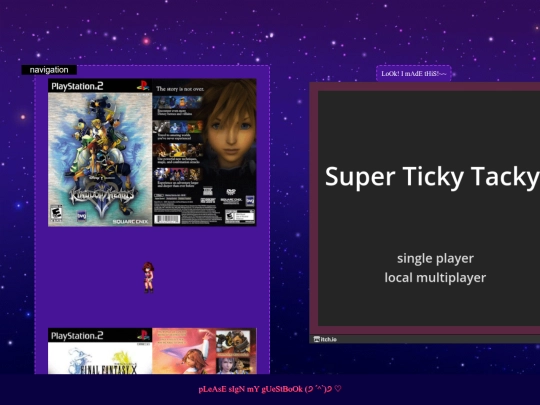
Task: Open the Kingdom Hearts II cover image
Action: click(x=152, y=153)
